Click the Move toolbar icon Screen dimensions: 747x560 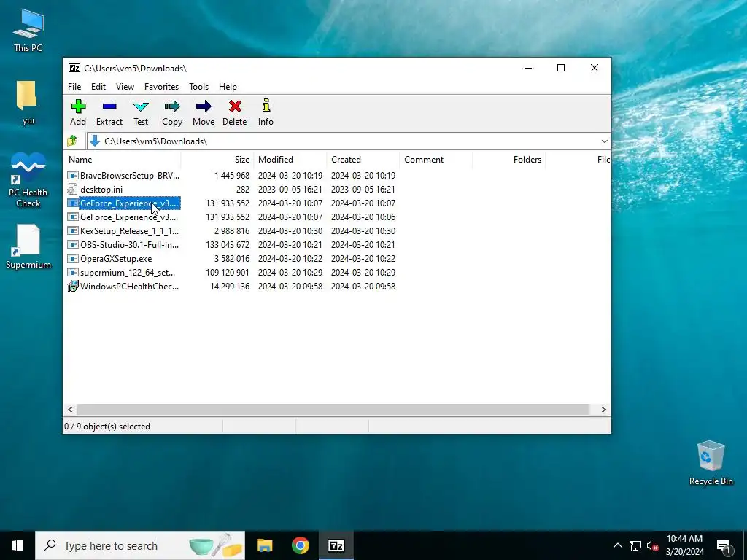click(x=204, y=112)
